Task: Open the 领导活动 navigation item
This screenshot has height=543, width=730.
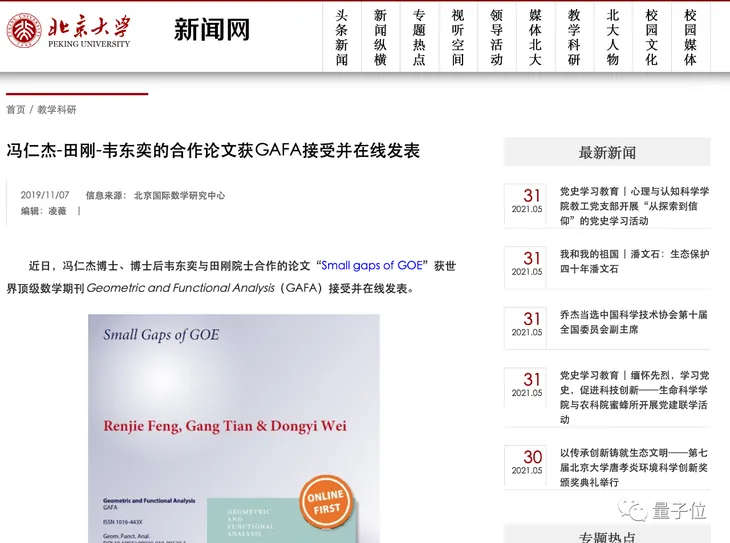Action: point(497,37)
